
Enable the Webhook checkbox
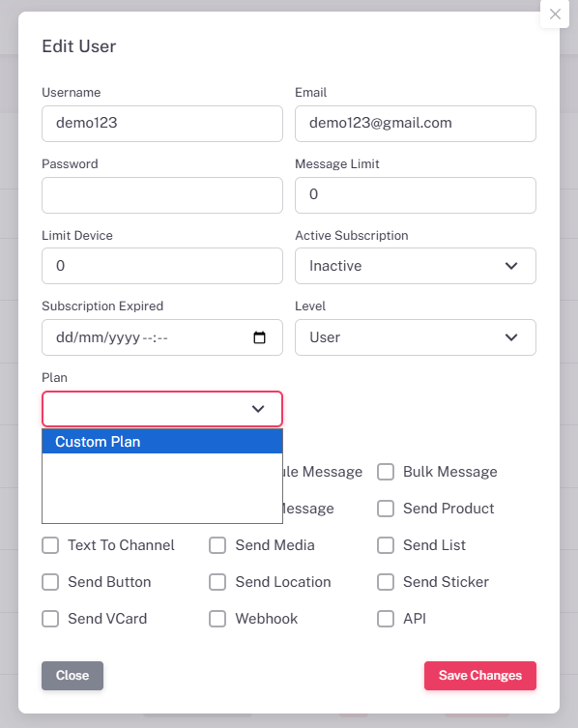217,619
